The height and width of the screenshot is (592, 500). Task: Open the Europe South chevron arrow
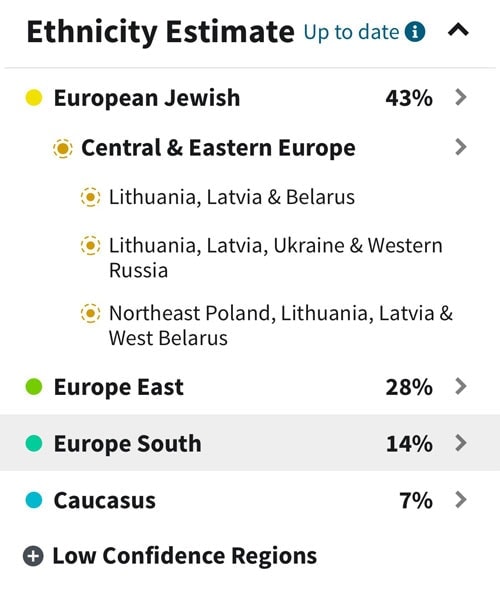click(461, 443)
